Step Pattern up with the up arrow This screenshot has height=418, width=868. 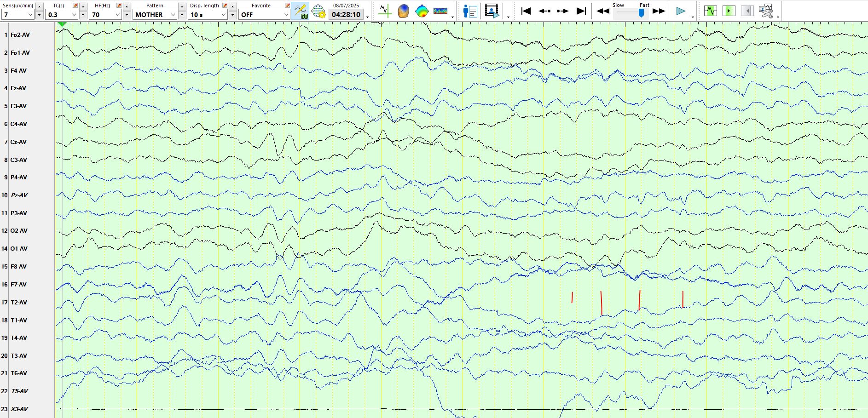[182, 6]
